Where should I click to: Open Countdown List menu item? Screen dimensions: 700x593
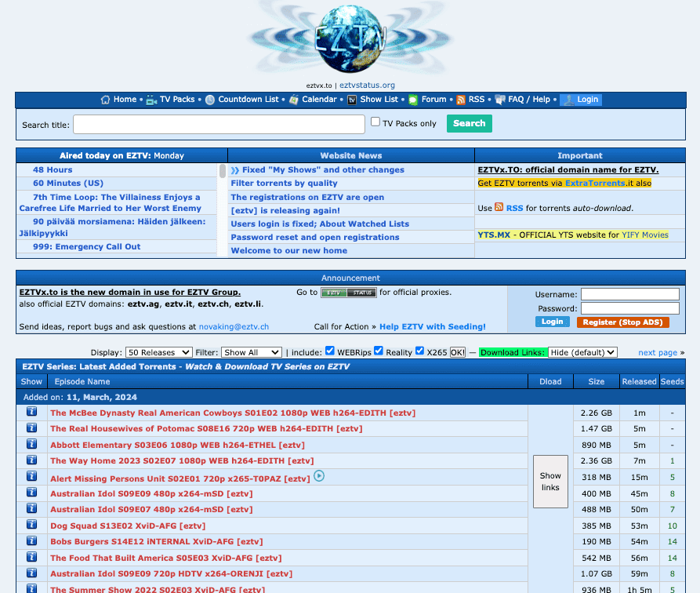(x=248, y=99)
